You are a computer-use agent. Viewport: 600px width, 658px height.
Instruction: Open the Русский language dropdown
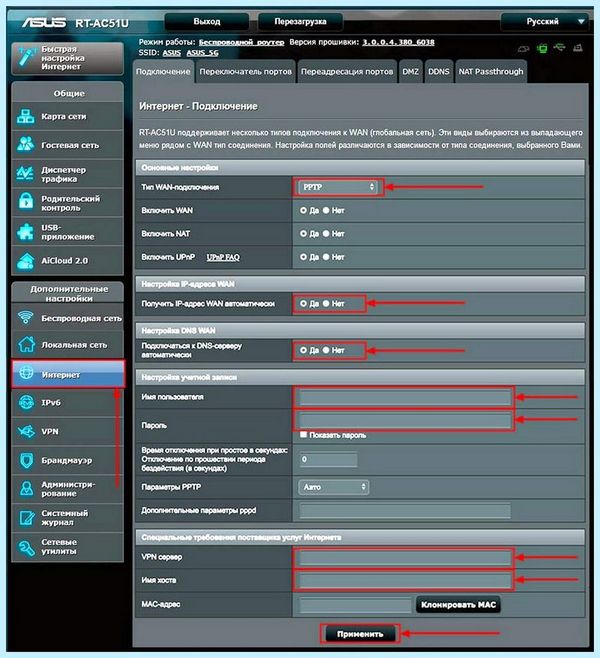pos(545,21)
